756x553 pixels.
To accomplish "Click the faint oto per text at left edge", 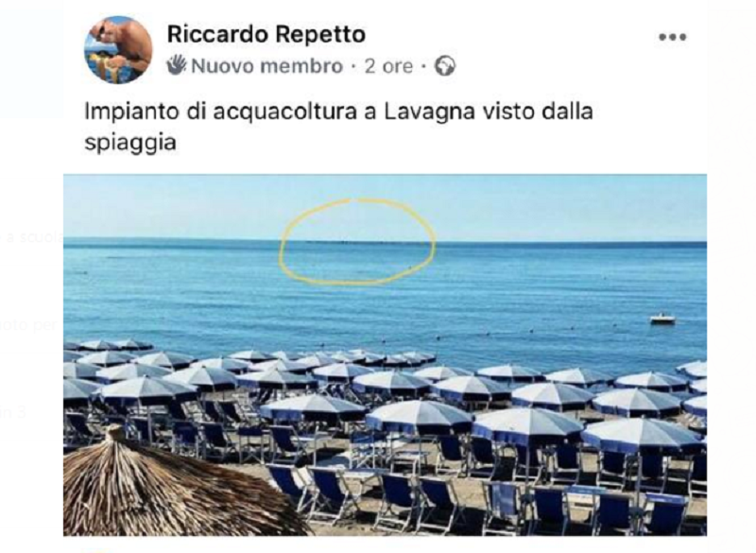I will [29, 325].
